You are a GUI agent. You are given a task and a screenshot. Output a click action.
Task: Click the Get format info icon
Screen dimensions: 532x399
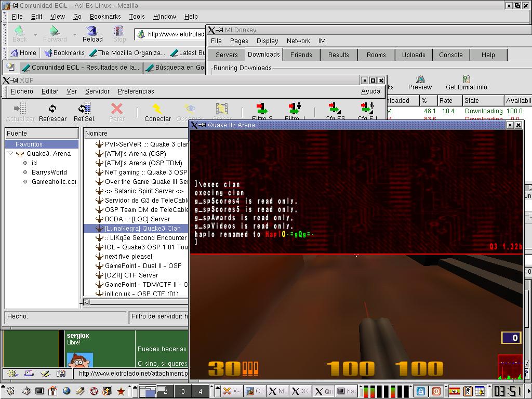tap(466, 79)
